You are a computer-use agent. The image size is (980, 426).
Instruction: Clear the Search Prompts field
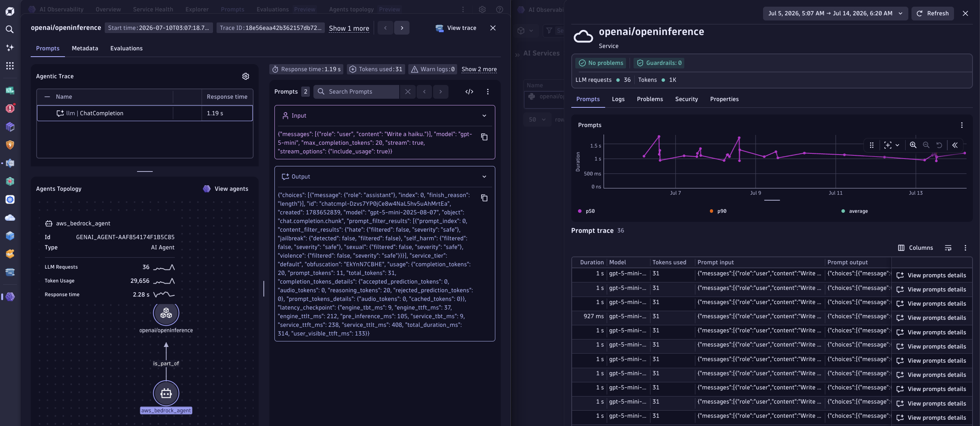(408, 92)
